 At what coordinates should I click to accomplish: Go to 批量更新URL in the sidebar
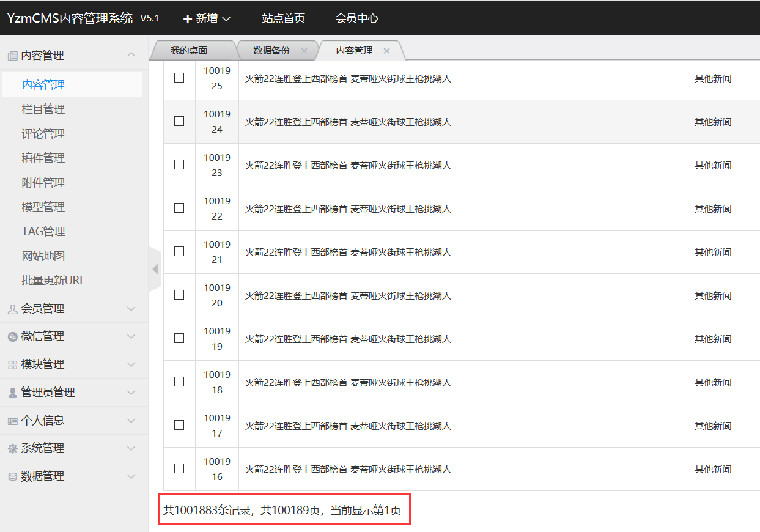point(53,281)
